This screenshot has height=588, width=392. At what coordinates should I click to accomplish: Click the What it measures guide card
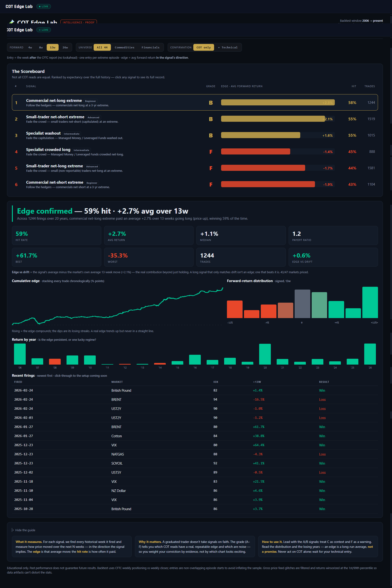(72, 546)
